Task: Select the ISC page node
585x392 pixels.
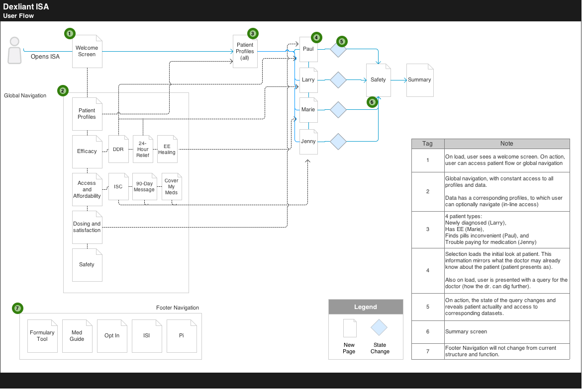Action: 118,187
